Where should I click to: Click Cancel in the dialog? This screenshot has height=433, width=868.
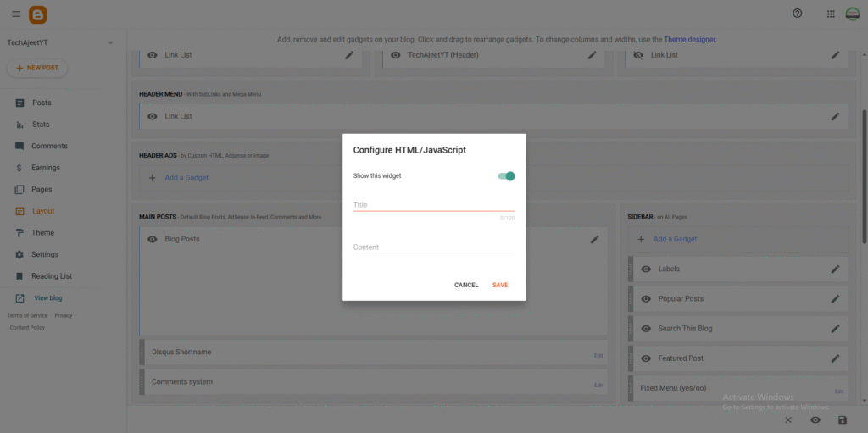point(466,285)
